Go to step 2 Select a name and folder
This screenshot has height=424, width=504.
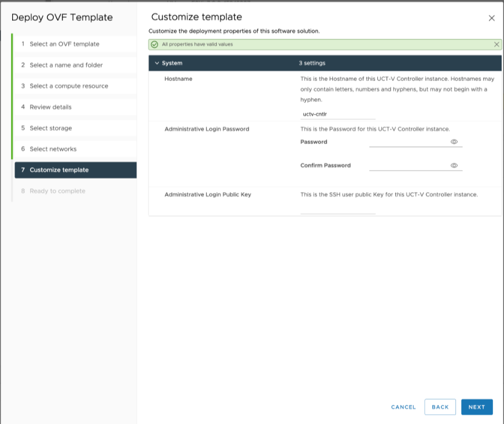coord(66,65)
